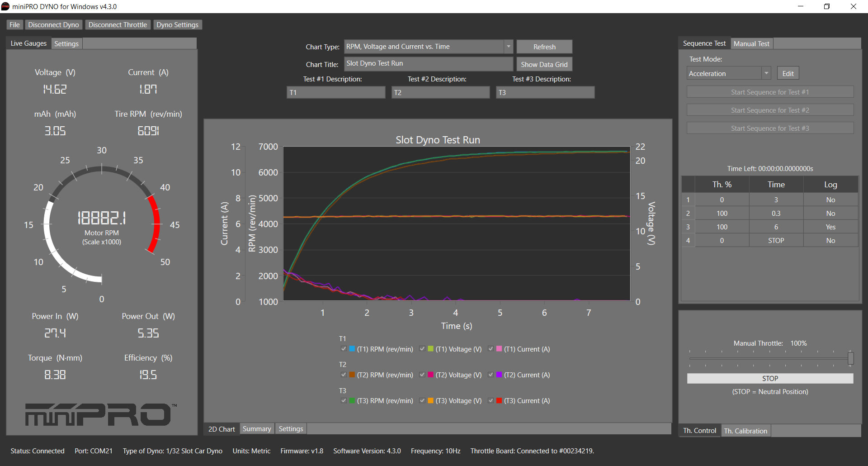This screenshot has height=466, width=868.
Task: Click the Show Data Grid button
Action: 544,64
